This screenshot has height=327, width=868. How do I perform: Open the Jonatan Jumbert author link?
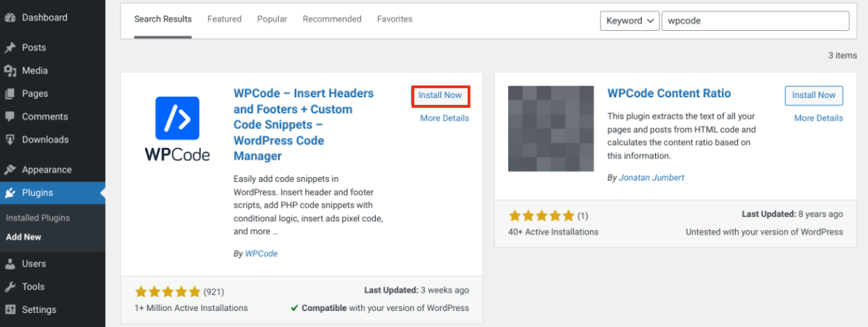pos(652,178)
